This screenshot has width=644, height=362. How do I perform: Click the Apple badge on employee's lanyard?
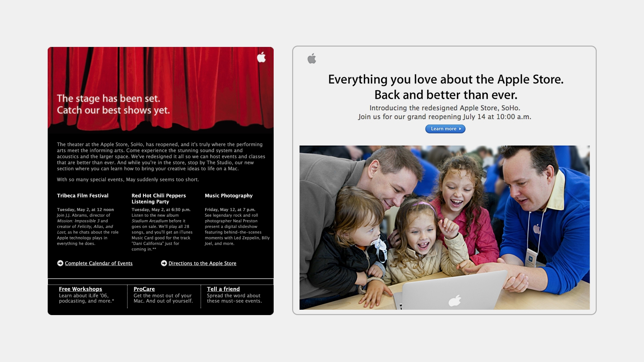pos(531,258)
